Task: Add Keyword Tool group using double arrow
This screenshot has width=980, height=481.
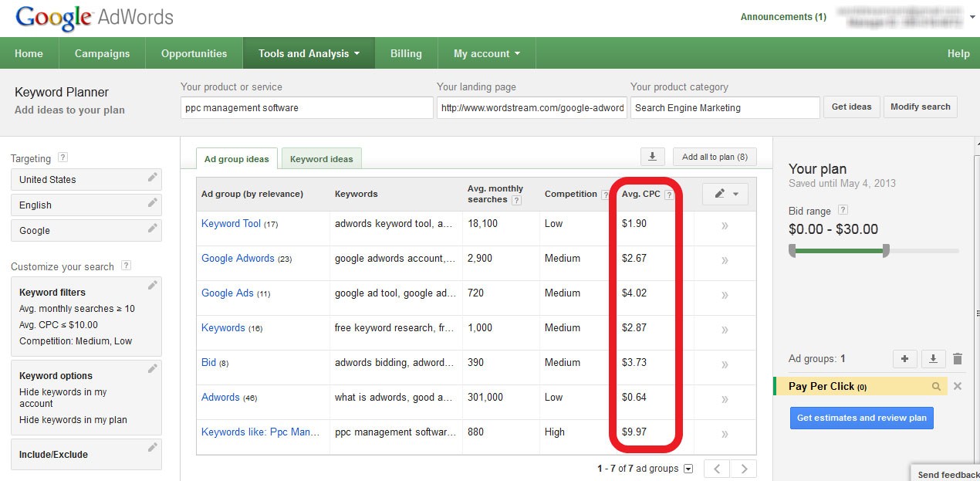Action: coord(725,225)
